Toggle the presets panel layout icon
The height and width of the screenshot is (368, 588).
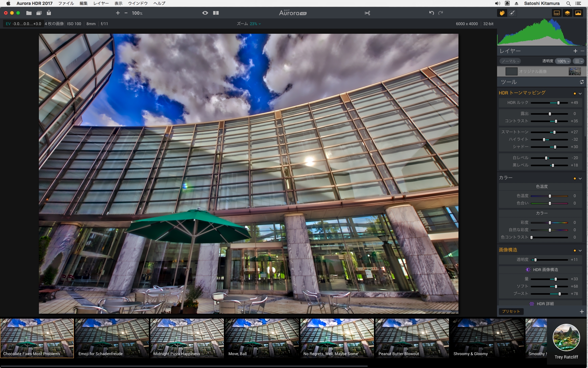pyautogui.click(x=557, y=13)
